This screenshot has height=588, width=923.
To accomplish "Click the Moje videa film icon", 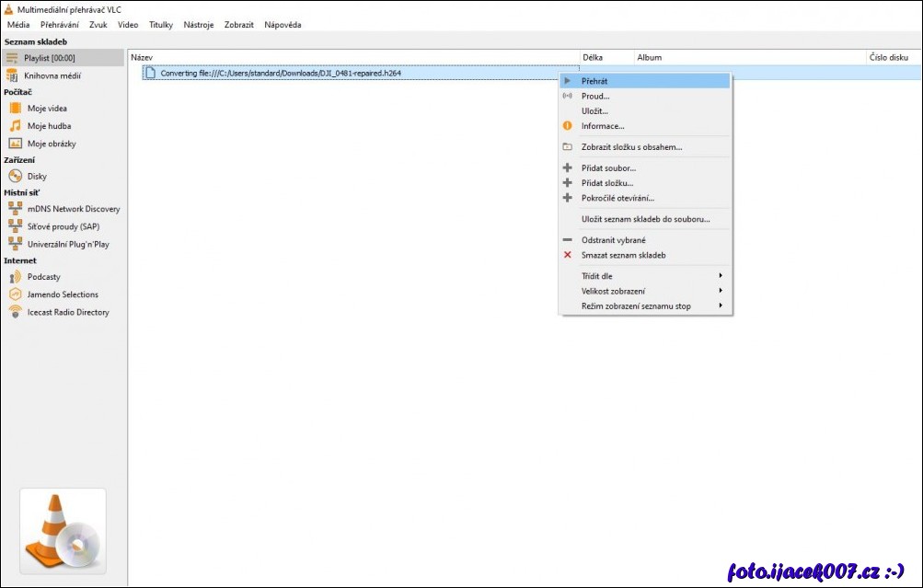I will [15, 109].
